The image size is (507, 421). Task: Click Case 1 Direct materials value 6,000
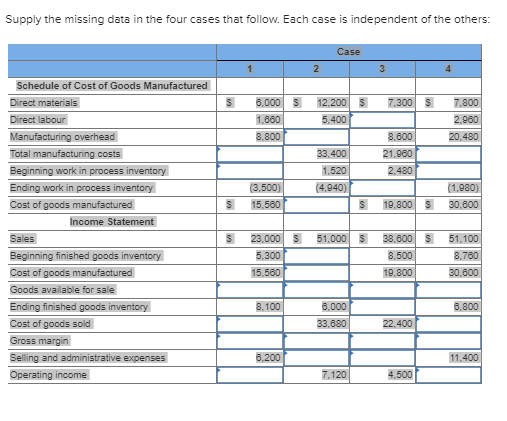click(268, 103)
